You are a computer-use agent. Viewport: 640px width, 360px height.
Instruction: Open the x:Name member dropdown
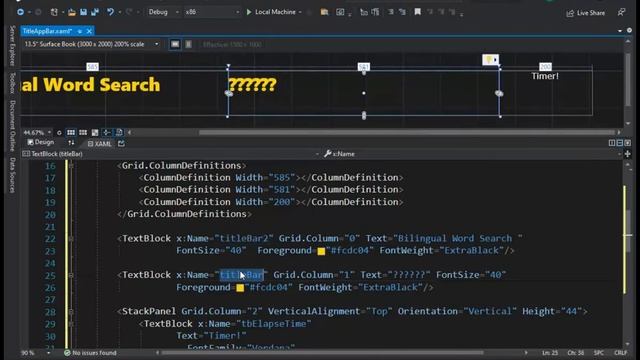(472, 154)
